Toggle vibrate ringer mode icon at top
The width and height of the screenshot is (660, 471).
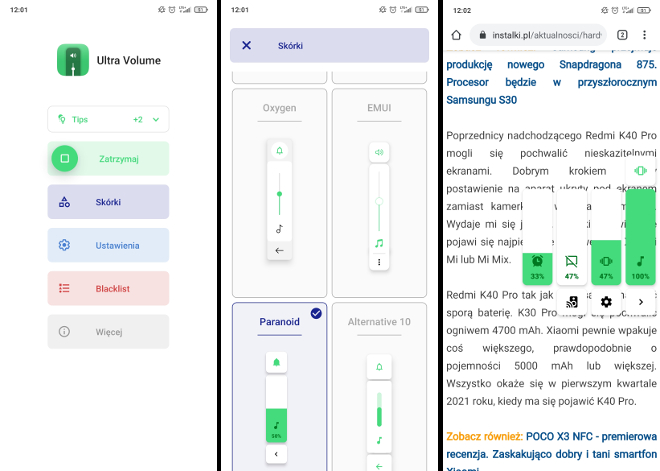point(640,170)
